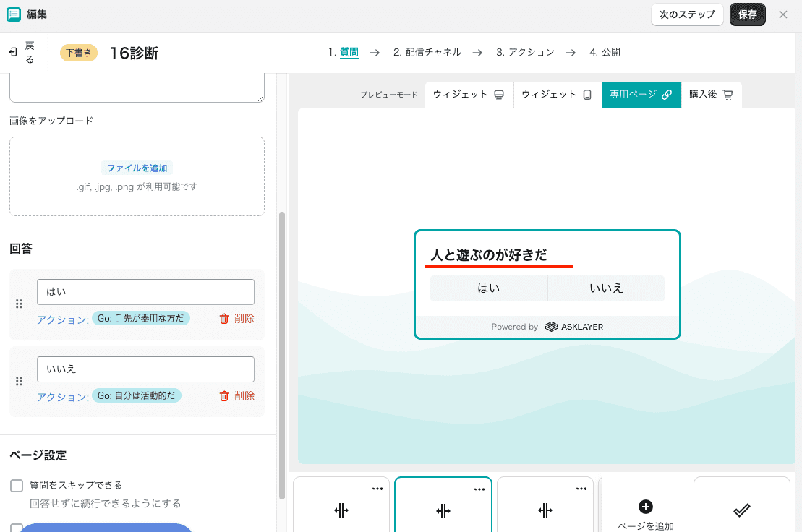The width and height of the screenshot is (802, 532).
Task: Select the checkmark completion page thumbnail
Action: pyautogui.click(x=741, y=510)
